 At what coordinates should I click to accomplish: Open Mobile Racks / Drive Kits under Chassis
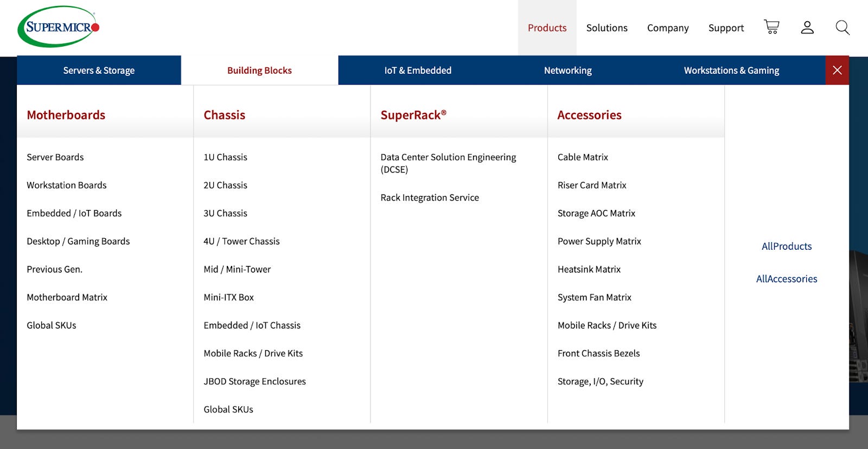(253, 353)
